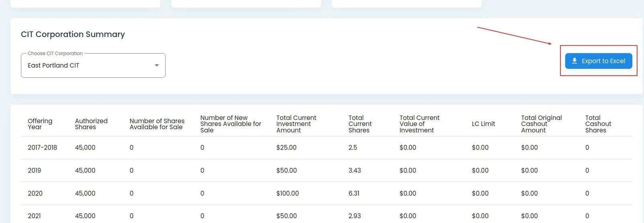644x223 pixels.
Task: Click Number of Shares Available for Sale header
Action: pyautogui.click(x=157, y=124)
